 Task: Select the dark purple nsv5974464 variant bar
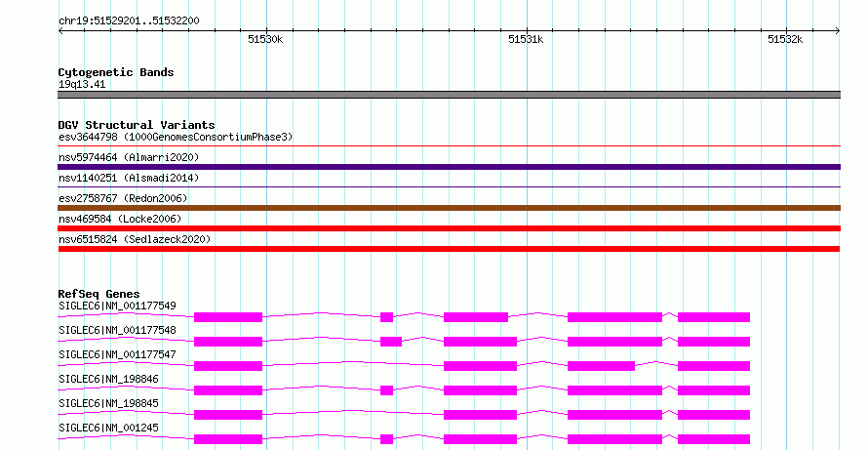pos(449,167)
